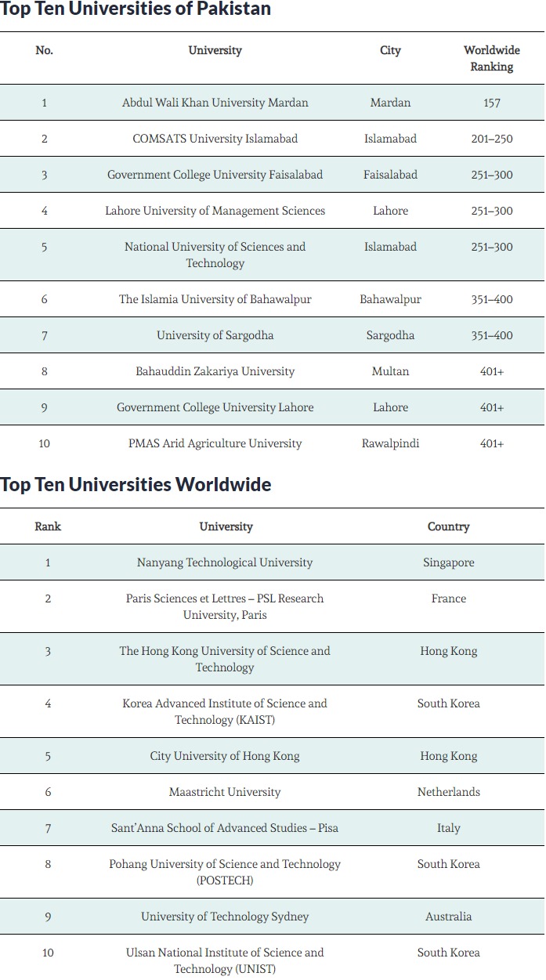Click the Australia country cell
This screenshot has width=546, height=980.
[449, 917]
